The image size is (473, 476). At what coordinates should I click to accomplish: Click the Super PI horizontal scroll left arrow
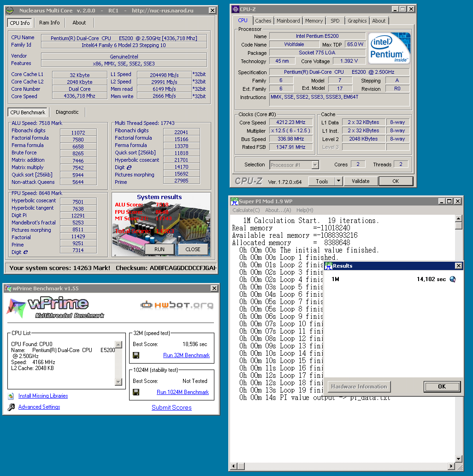(234, 466)
